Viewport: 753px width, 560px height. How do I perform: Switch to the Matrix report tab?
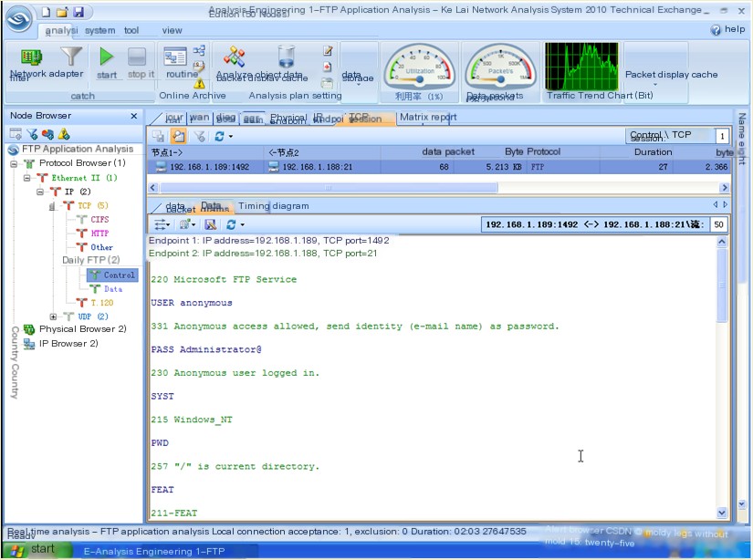pos(428,117)
